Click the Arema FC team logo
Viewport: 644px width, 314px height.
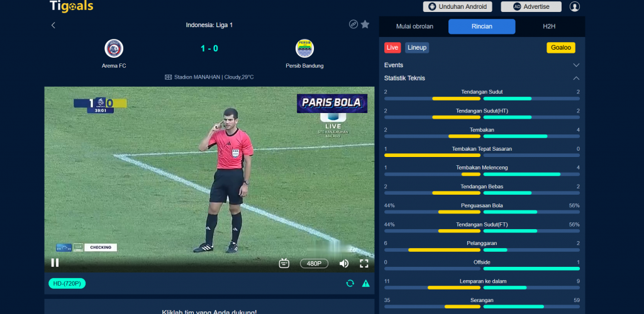point(114,48)
